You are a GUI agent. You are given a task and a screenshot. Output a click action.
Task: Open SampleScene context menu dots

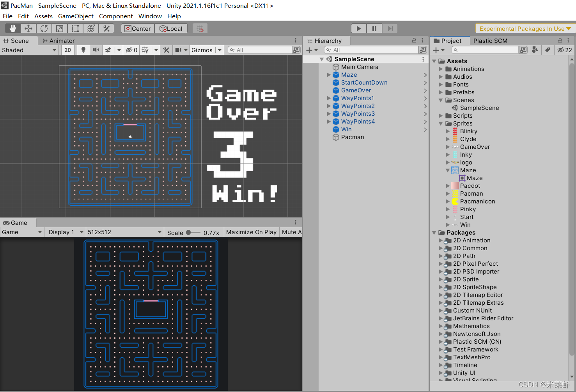423,59
